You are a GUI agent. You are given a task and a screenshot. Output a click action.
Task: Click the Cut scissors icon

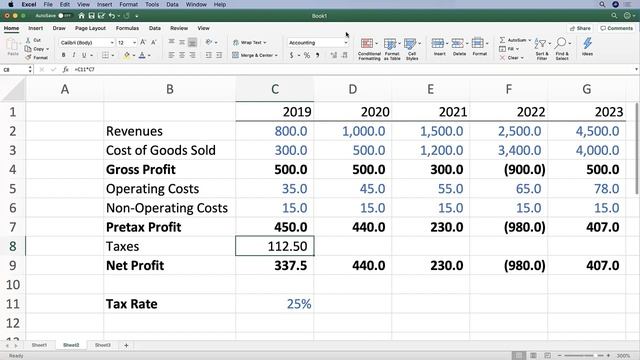[x=28, y=40]
